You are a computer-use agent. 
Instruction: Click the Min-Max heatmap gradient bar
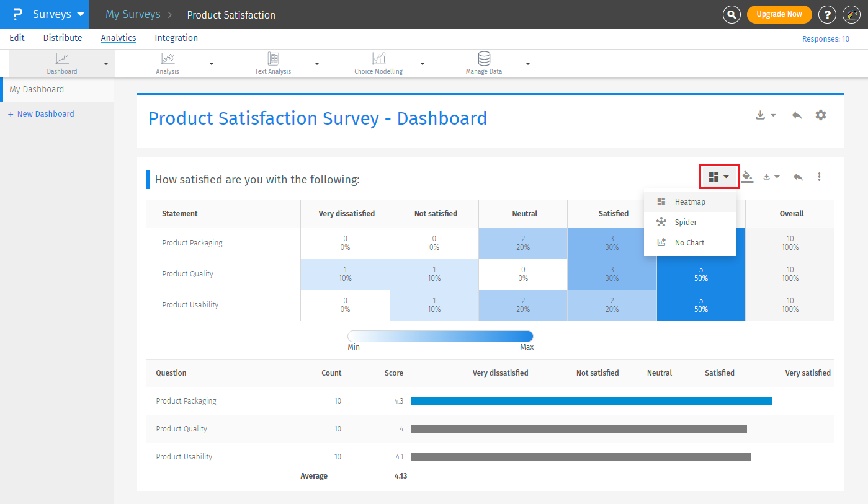click(x=441, y=336)
